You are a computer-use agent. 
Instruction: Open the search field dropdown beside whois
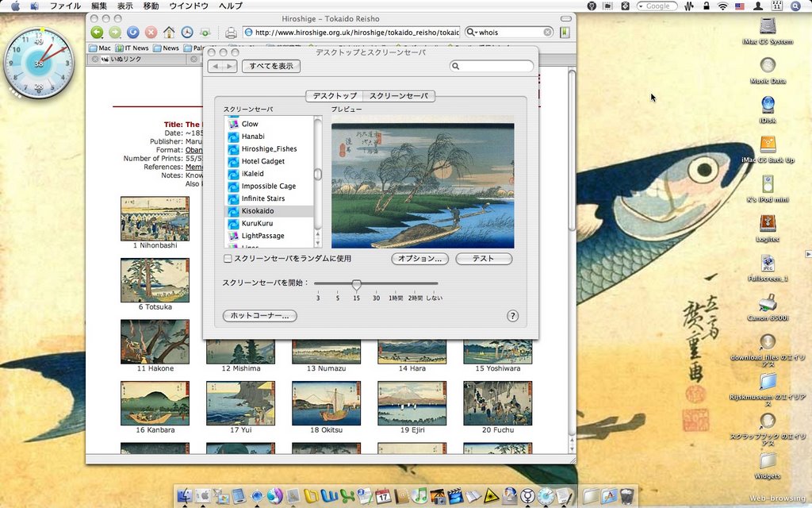pyautogui.click(x=472, y=32)
